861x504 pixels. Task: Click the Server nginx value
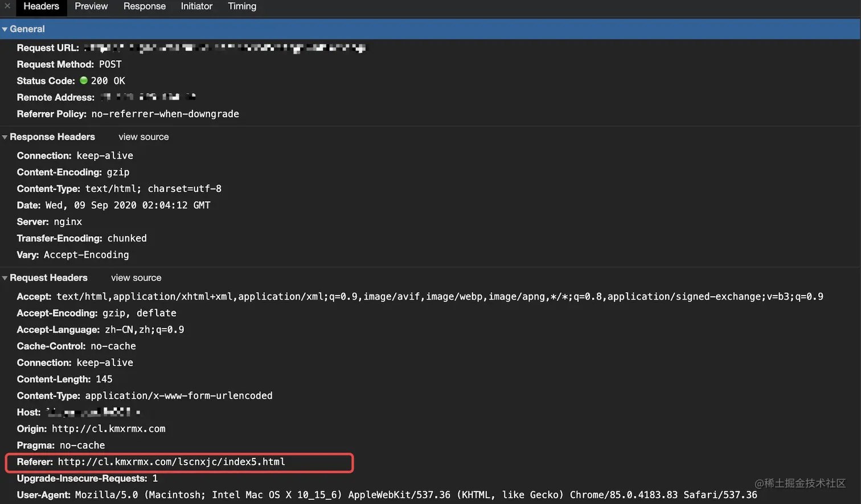[68, 222]
